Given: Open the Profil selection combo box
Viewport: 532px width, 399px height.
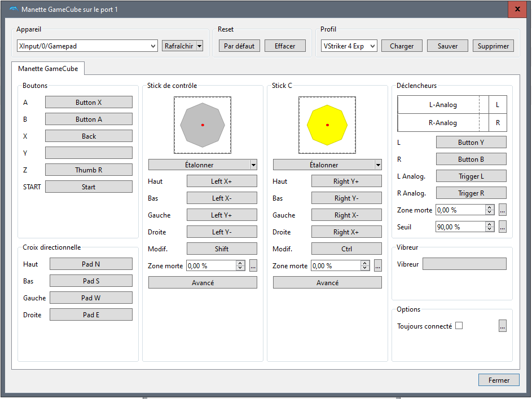Looking at the screenshot, I should coord(349,46).
